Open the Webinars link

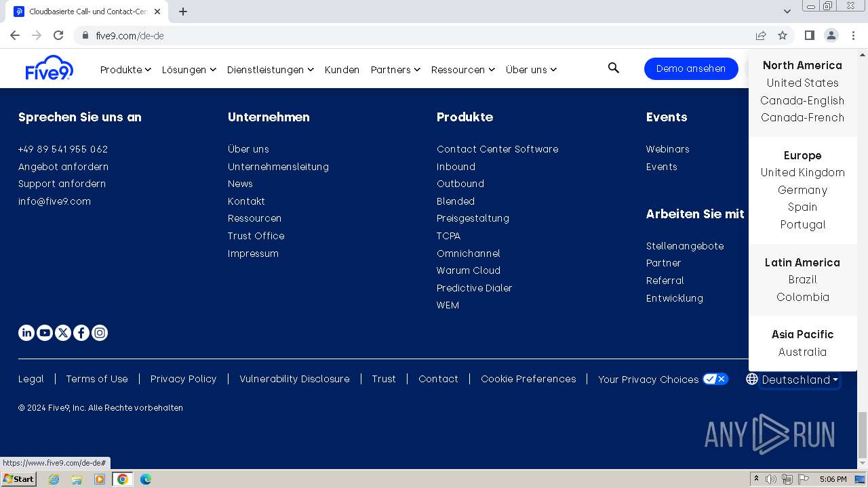(x=667, y=149)
